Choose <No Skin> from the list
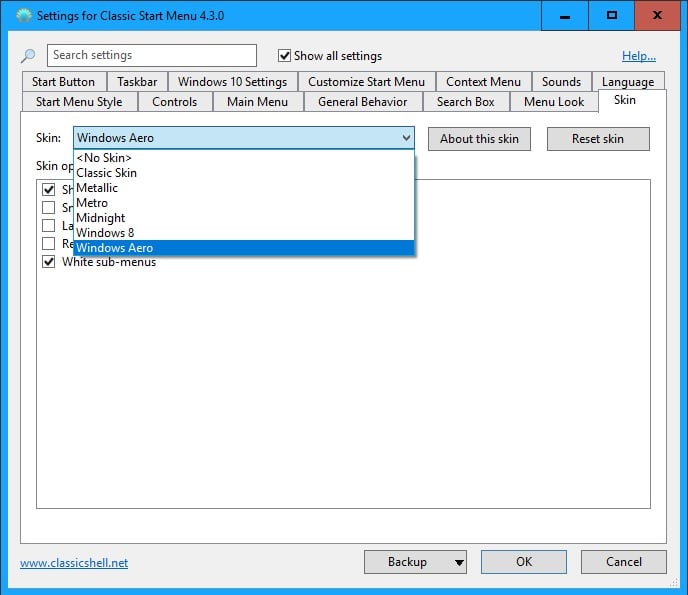 [x=244, y=158]
